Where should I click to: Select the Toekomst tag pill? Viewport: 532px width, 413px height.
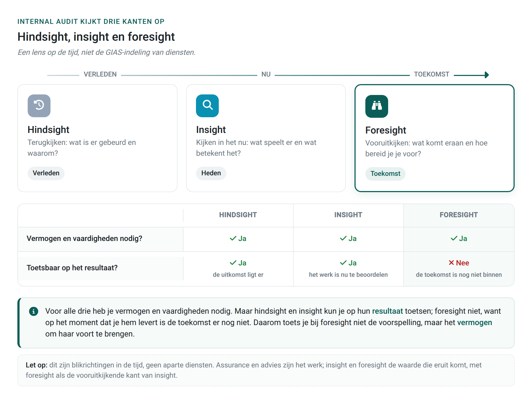point(385,174)
